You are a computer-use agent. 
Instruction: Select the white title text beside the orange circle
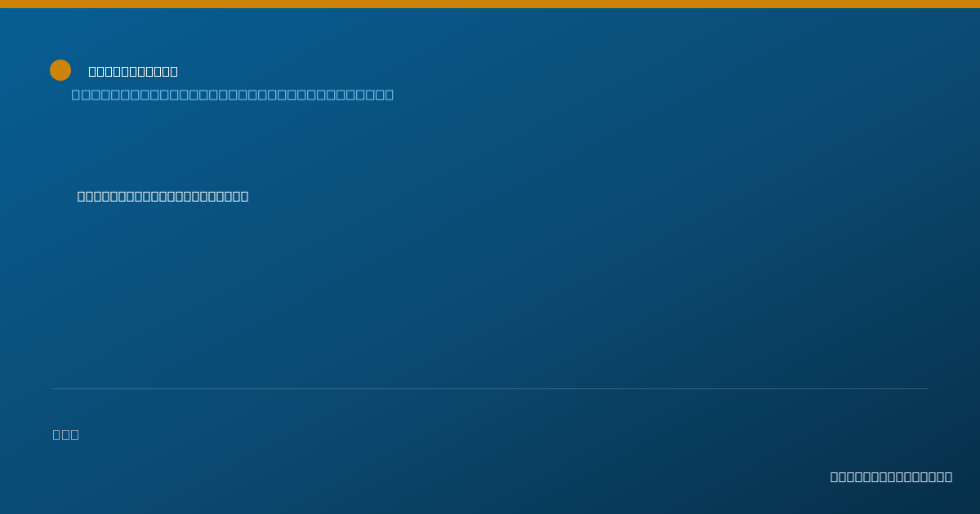(x=133, y=71)
